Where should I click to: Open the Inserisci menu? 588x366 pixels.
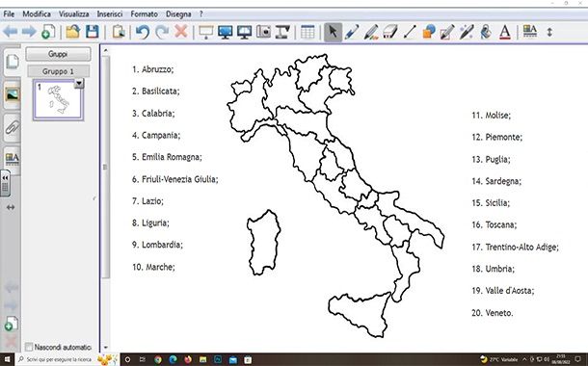pyautogui.click(x=110, y=14)
